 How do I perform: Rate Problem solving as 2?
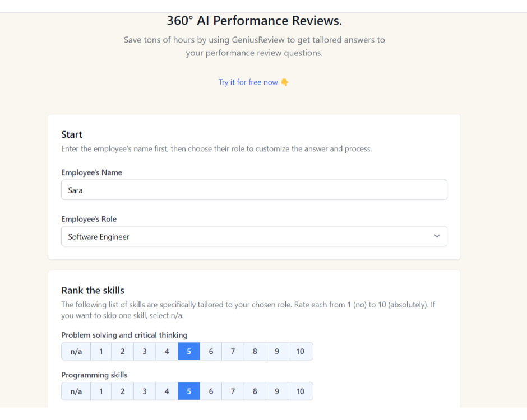123,351
